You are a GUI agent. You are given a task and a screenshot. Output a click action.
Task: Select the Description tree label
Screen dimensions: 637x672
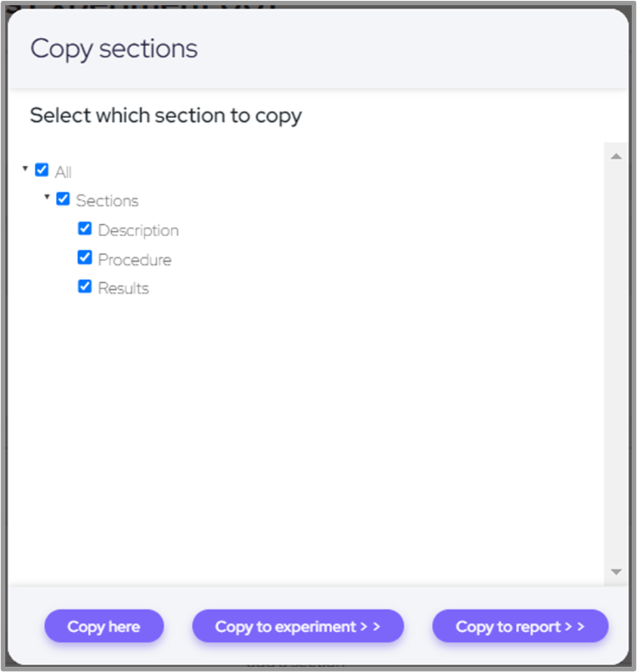[x=138, y=230]
